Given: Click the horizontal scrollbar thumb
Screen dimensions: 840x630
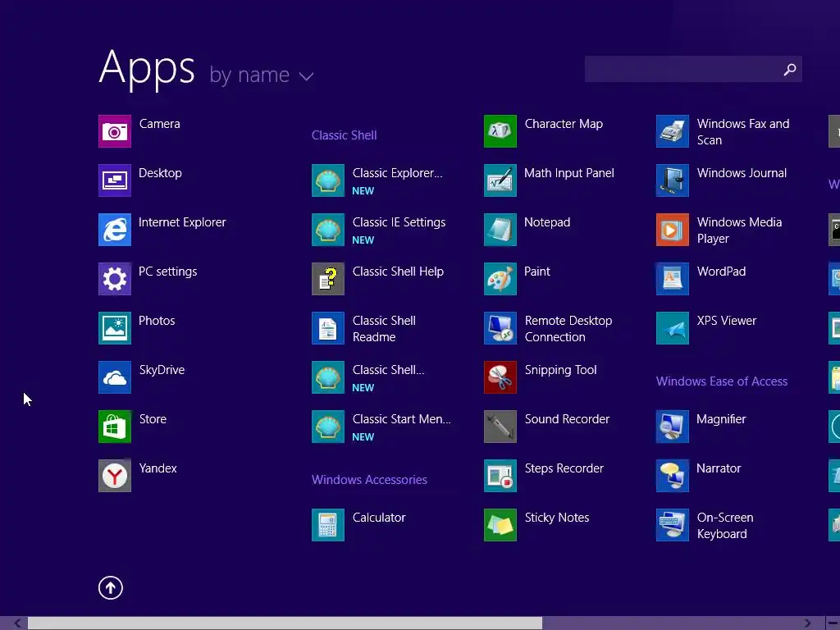Looking at the screenshot, I should tap(285, 623).
